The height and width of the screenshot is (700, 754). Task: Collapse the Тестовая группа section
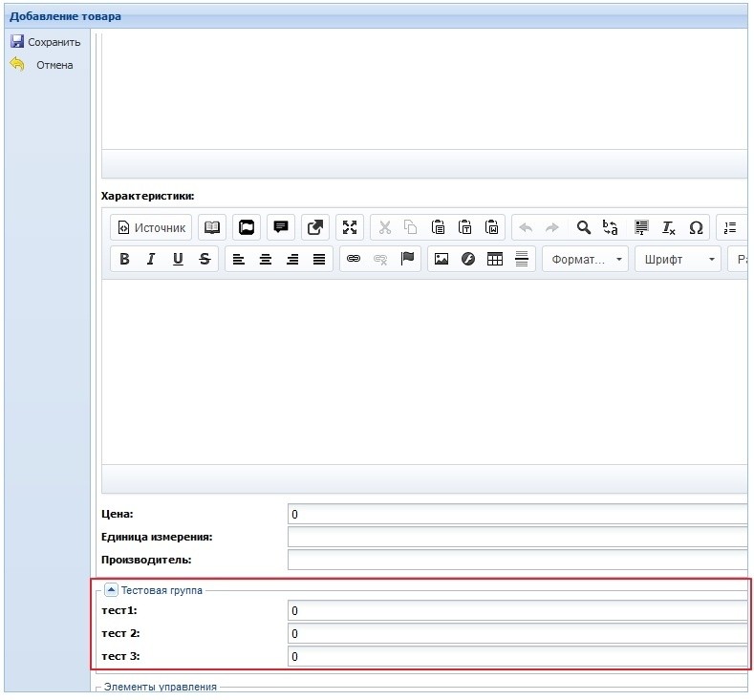pos(111,591)
